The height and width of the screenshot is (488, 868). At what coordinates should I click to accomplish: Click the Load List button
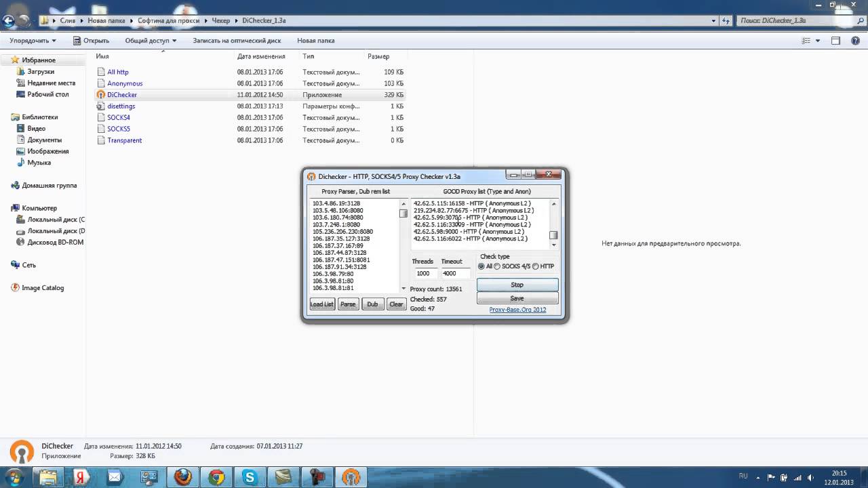(322, 304)
